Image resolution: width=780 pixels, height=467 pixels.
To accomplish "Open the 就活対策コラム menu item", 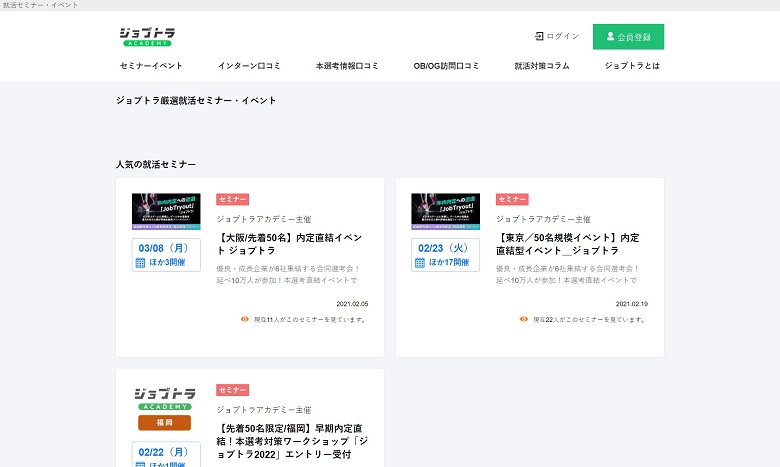I will (x=542, y=66).
